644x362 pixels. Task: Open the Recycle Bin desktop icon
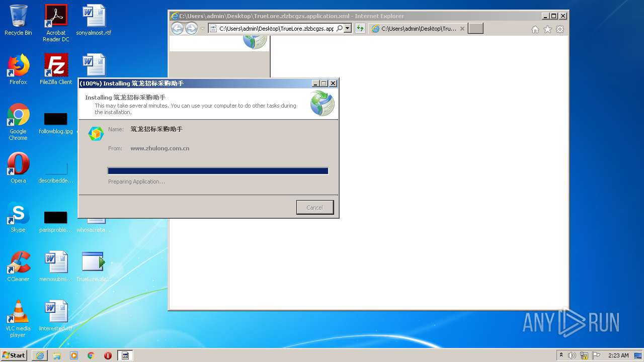coord(18,20)
